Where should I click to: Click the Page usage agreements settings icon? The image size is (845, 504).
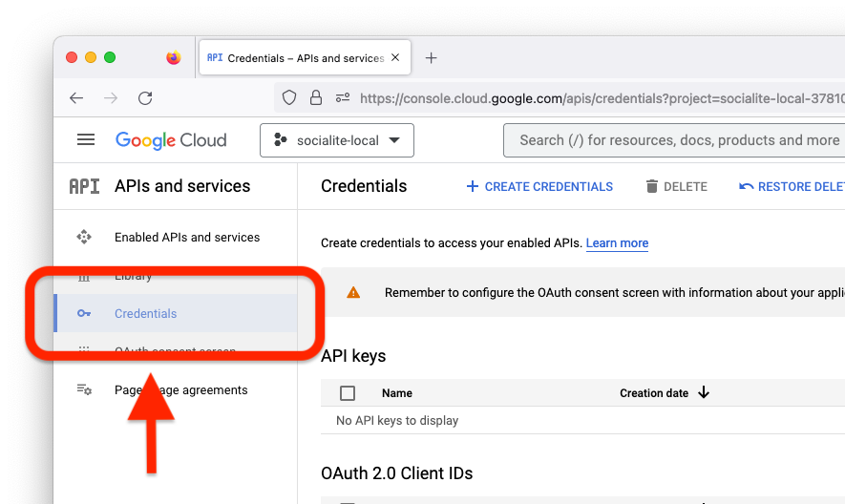(84, 389)
